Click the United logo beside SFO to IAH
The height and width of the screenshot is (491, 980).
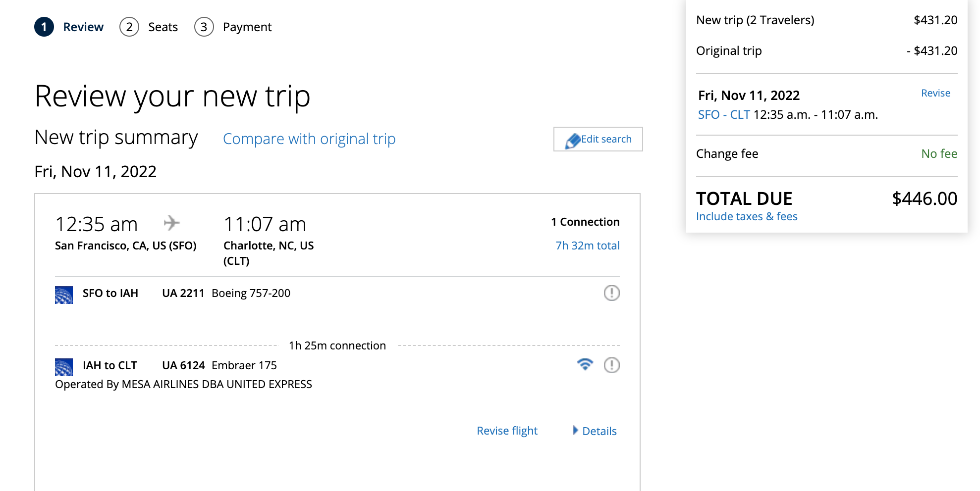[x=64, y=295]
